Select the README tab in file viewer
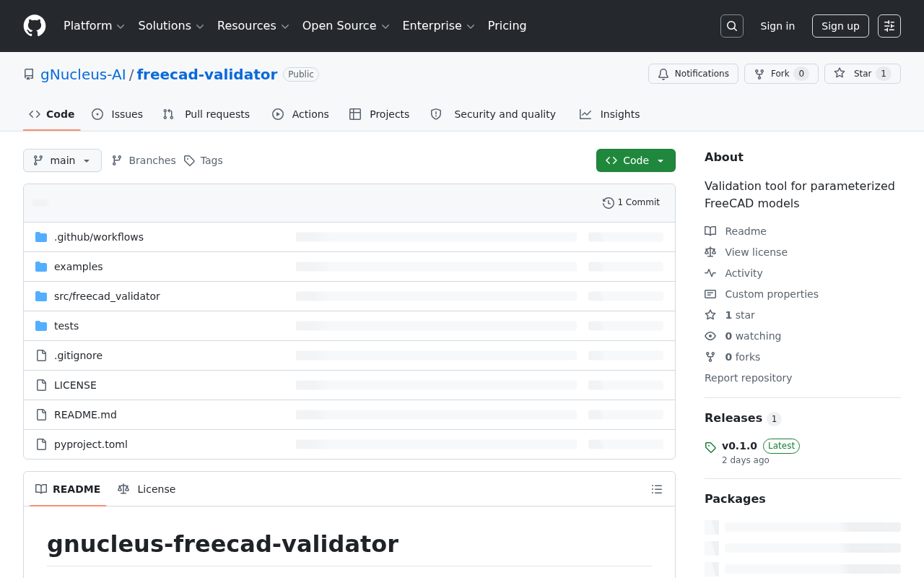This screenshot has width=924, height=578. click(68, 489)
